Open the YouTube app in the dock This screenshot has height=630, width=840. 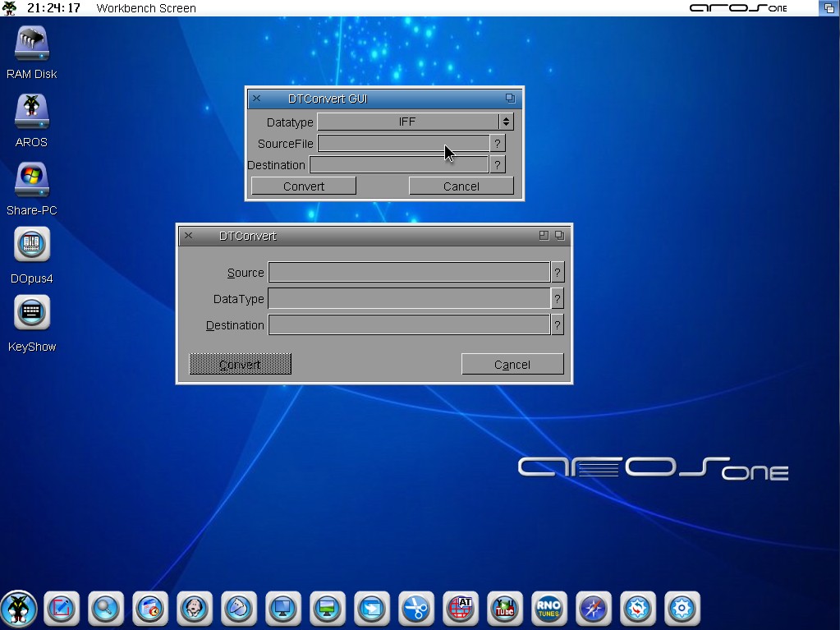tap(504, 609)
